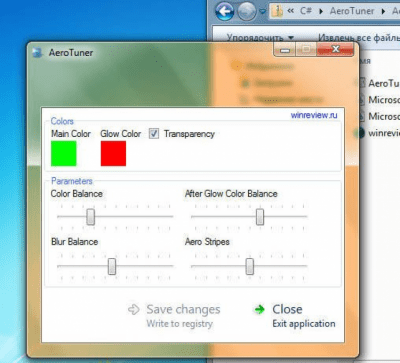Toggle the Transparency checkbox
The width and height of the screenshot is (400, 363).
(x=154, y=134)
